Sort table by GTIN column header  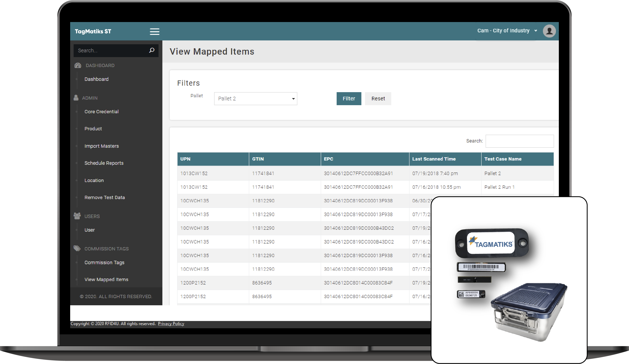285,159
